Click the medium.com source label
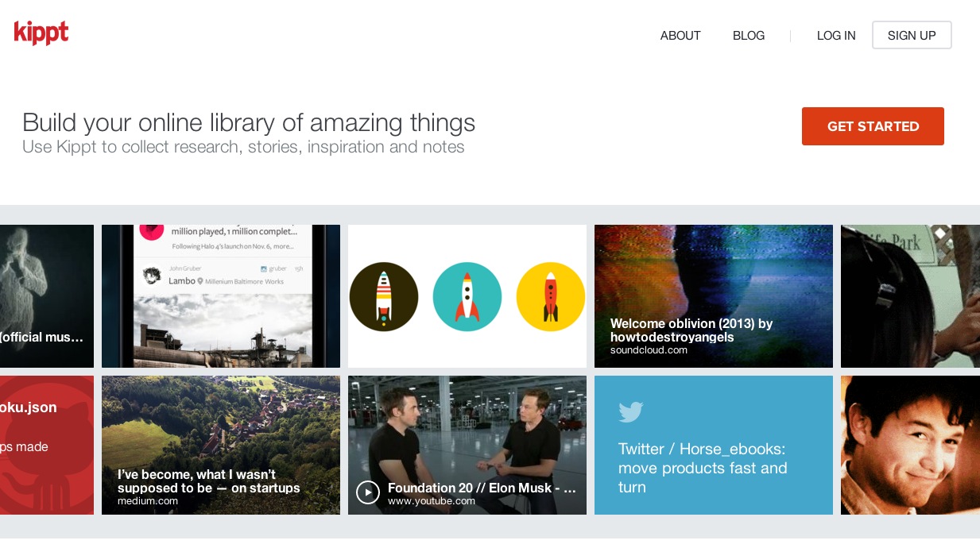This screenshot has width=980, height=548. [x=148, y=501]
